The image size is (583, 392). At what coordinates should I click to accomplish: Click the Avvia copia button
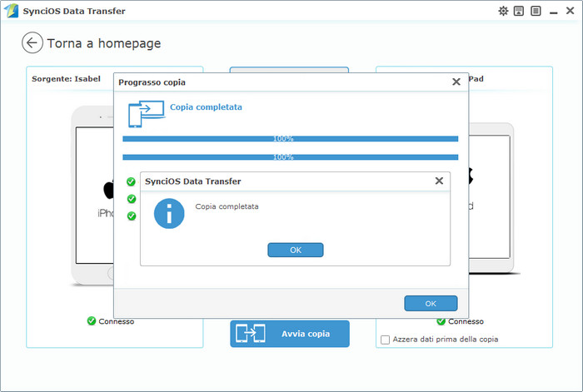click(290, 334)
